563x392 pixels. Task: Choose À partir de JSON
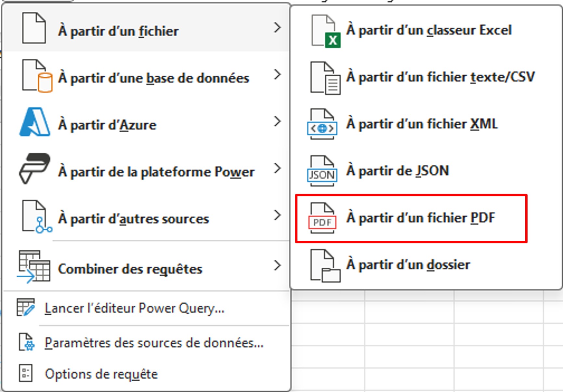click(426, 171)
